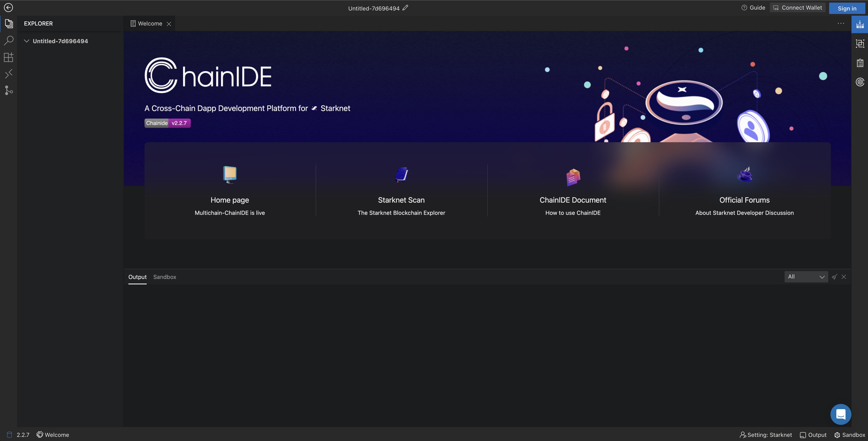The width and height of the screenshot is (868, 441).
Task: Close the Welcome tab
Action: [169, 24]
